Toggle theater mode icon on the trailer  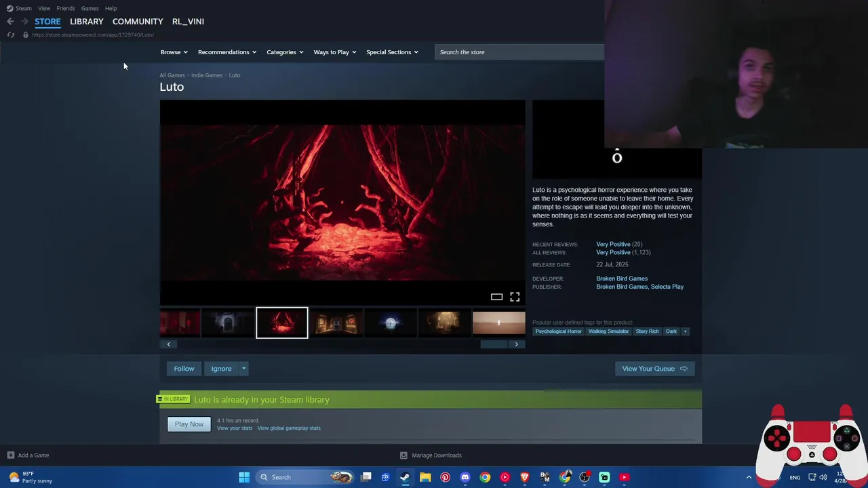496,297
